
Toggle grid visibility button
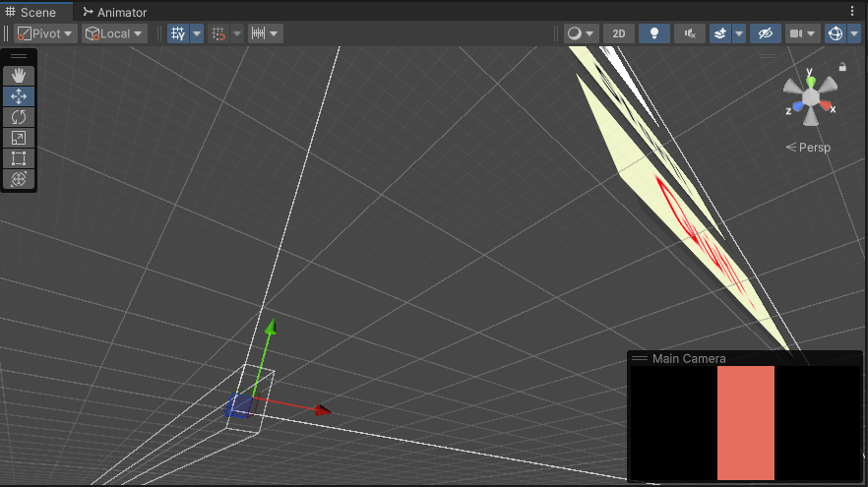pos(178,33)
